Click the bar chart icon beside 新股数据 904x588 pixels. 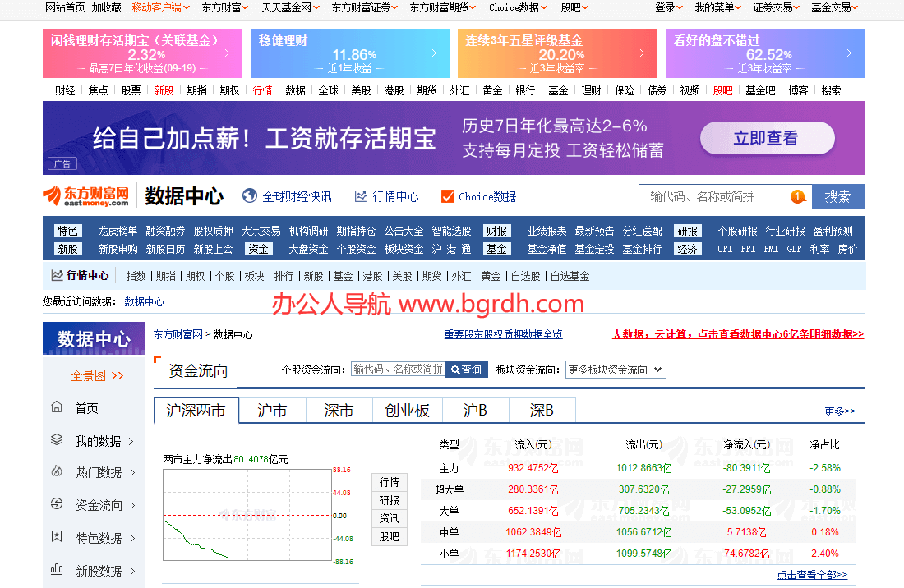(x=57, y=569)
